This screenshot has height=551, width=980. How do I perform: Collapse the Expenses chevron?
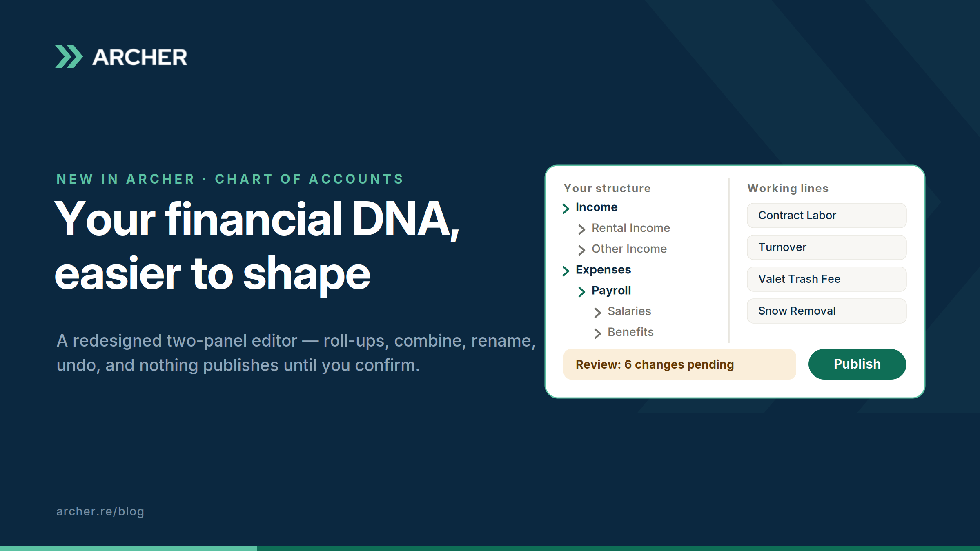[x=566, y=271]
